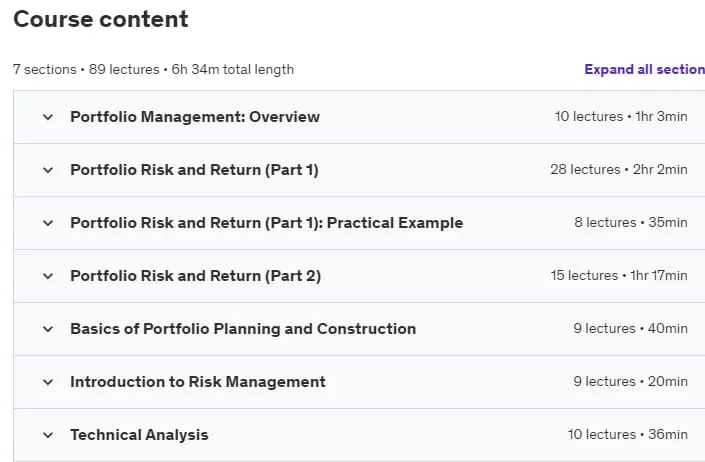
Task: Expand the Technical Analysis chevron
Action: coord(48,435)
